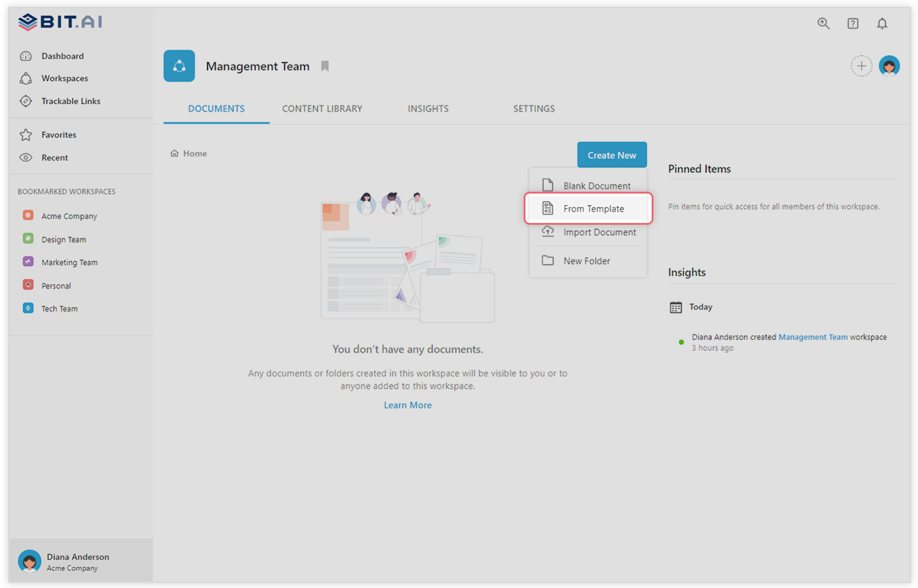Click the Favorites star icon
Screen dimensions: 918x588
(26, 135)
